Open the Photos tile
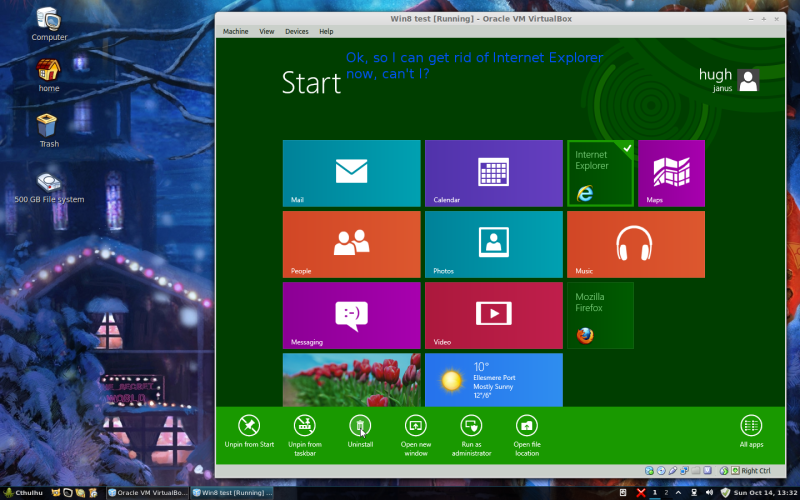 tap(494, 244)
